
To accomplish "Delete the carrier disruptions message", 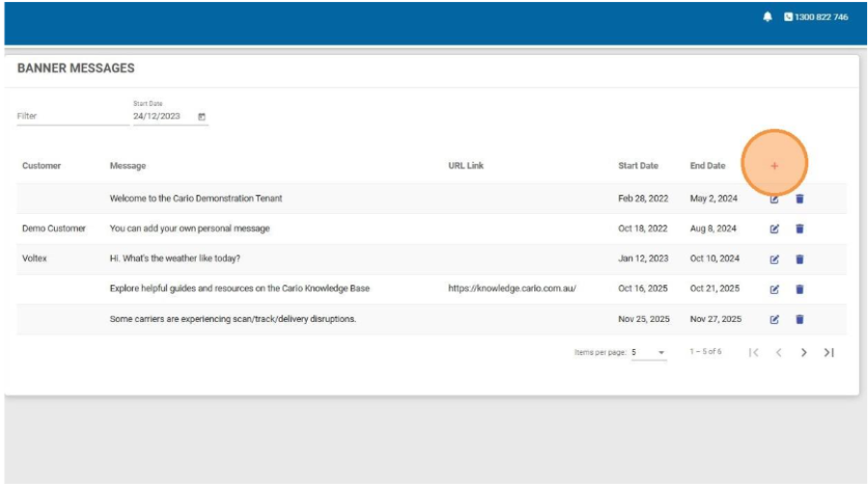I will point(800,319).
